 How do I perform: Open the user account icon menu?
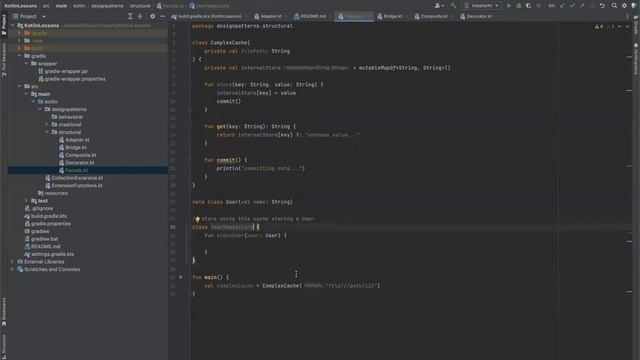[x=439, y=6]
